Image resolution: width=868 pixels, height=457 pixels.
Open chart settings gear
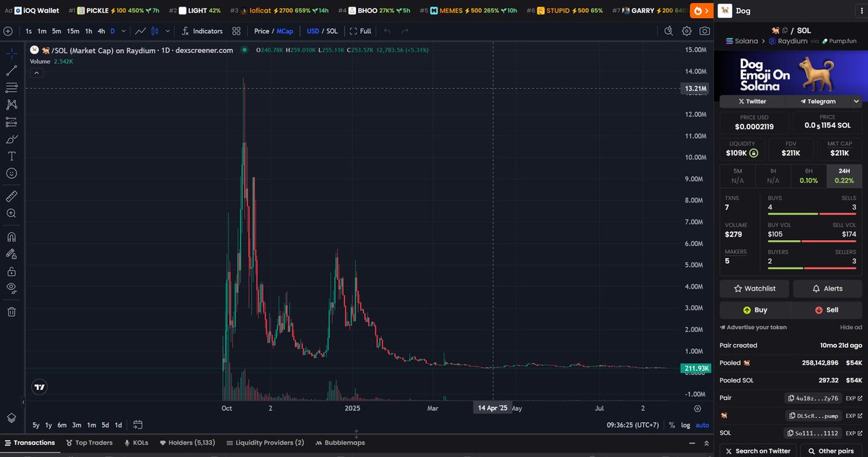tap(686, 31)
